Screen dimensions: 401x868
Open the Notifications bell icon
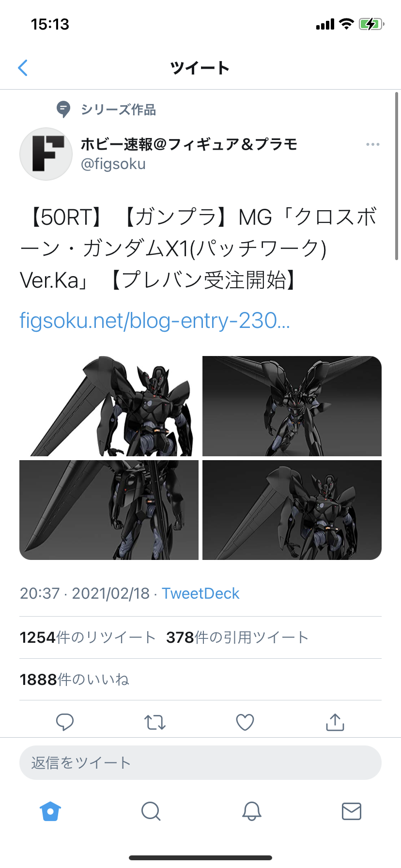252,811
